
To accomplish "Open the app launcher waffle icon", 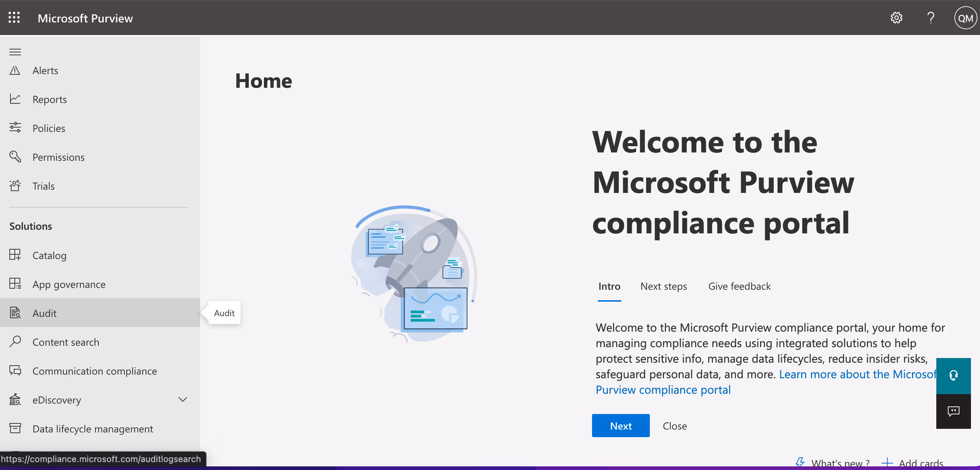I will point(14,18).
